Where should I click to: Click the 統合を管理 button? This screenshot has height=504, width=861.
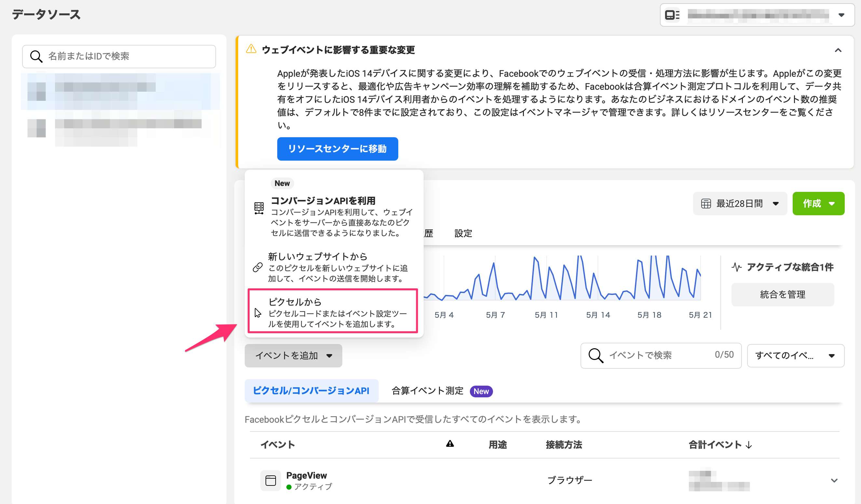coord(782,294)
